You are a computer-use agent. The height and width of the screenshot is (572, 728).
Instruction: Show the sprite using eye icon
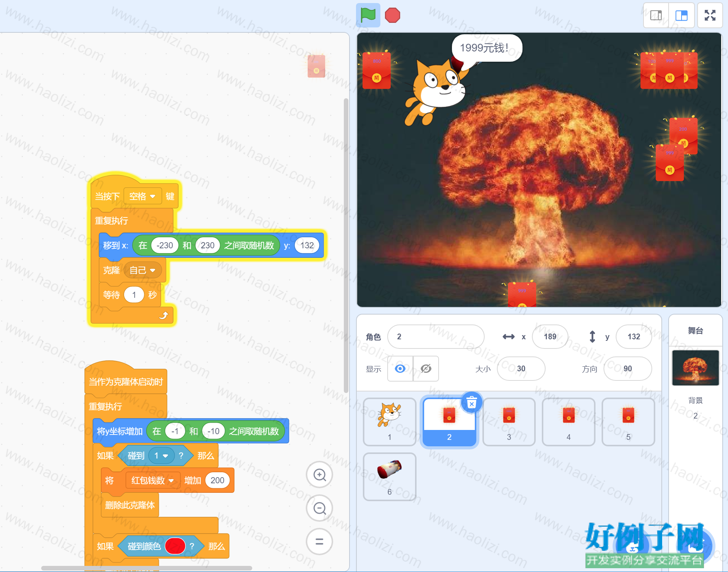click(x=400, y=369)
